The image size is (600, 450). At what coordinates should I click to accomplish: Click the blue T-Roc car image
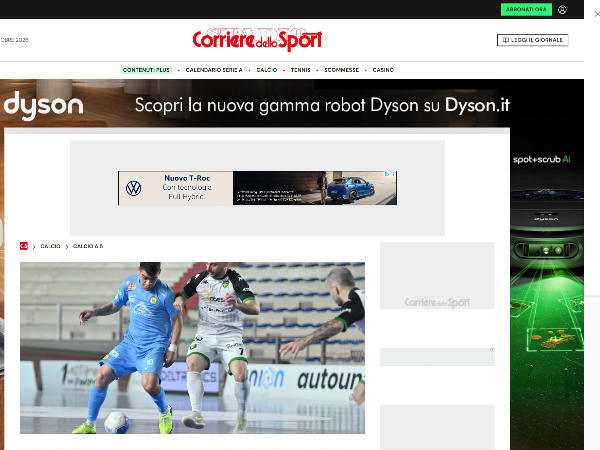(x=351, y=189)
